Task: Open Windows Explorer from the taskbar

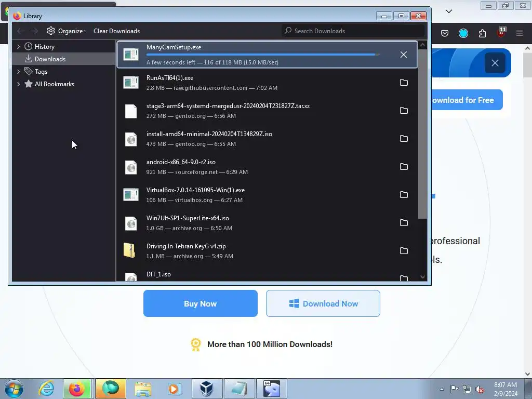Action: pyautogui.click(x=143, y=389)
